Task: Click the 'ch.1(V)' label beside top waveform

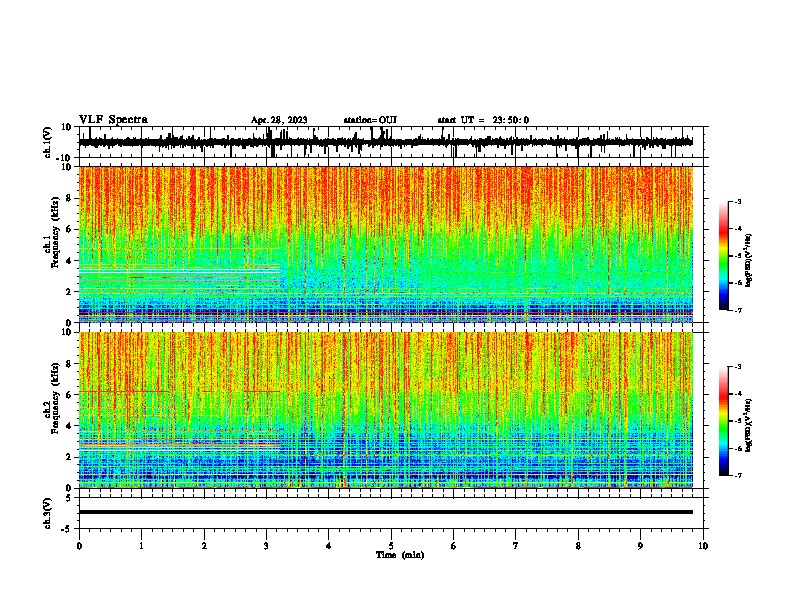Action: click(48, 142)
